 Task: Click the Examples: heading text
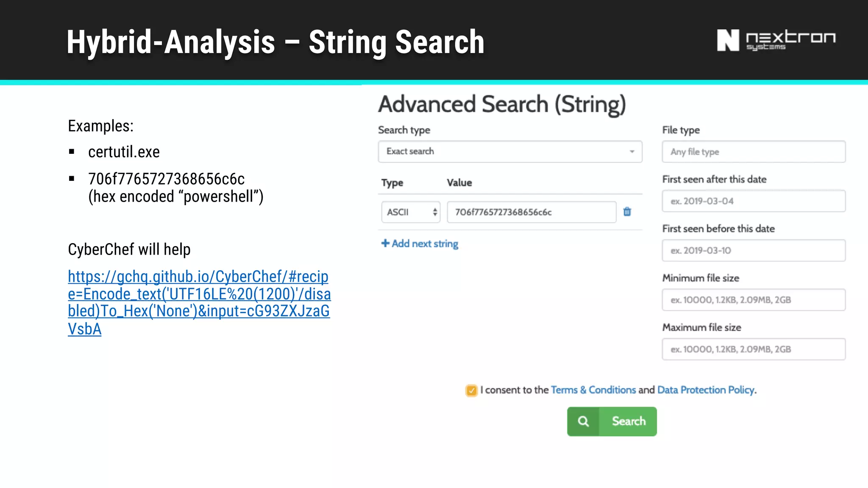pos(101,126)
